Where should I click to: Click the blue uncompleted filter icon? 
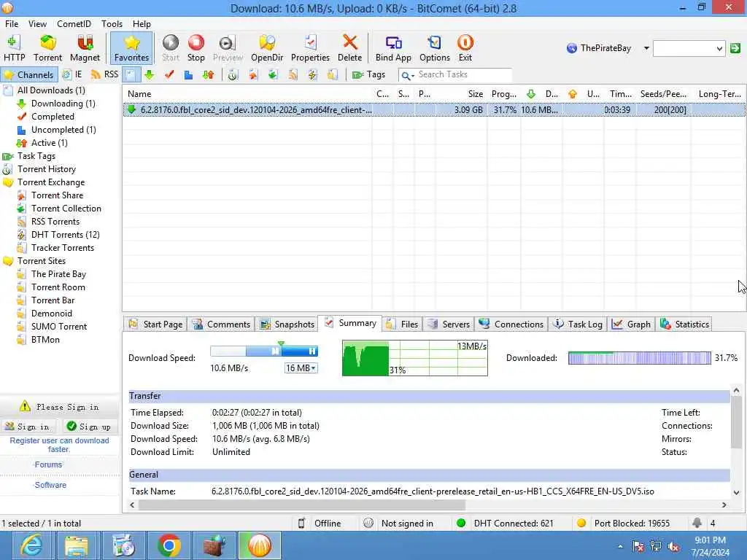click(189, 75)
